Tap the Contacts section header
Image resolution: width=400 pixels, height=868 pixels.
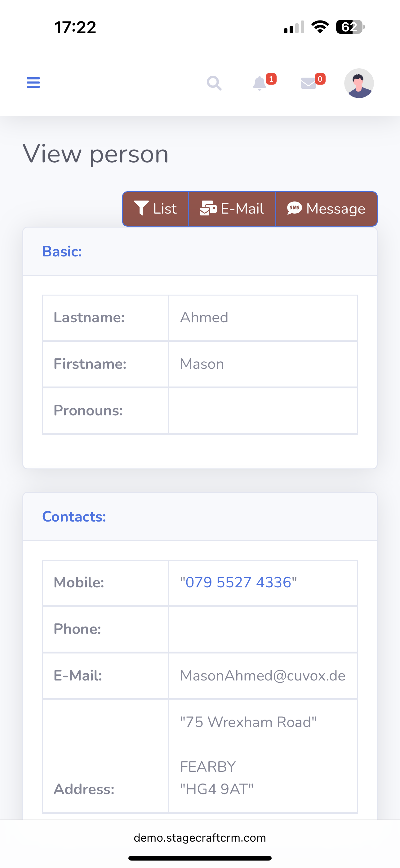74,517
